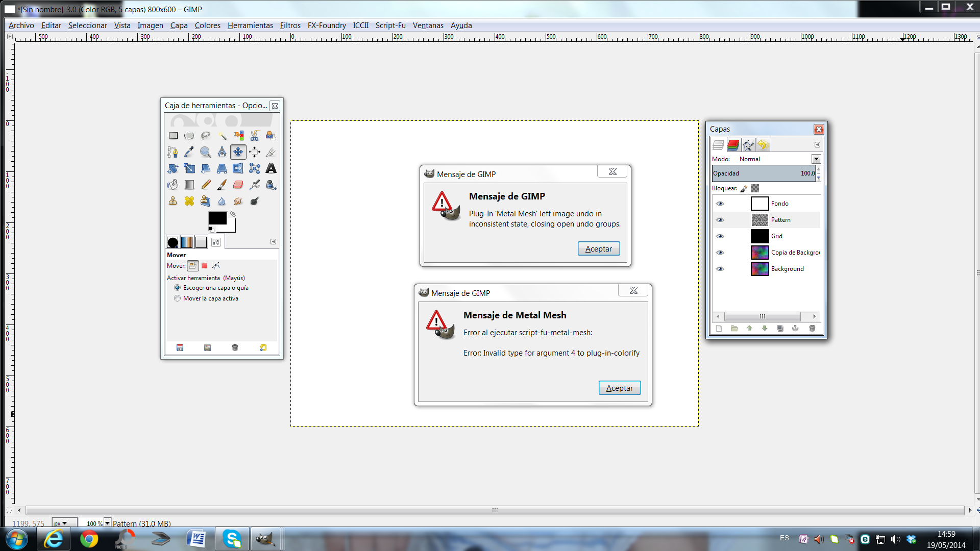The width and height of the screenshot is (980, 551).
Task: Close the Metal Mesh error dialog
Action: click(633, 290)
